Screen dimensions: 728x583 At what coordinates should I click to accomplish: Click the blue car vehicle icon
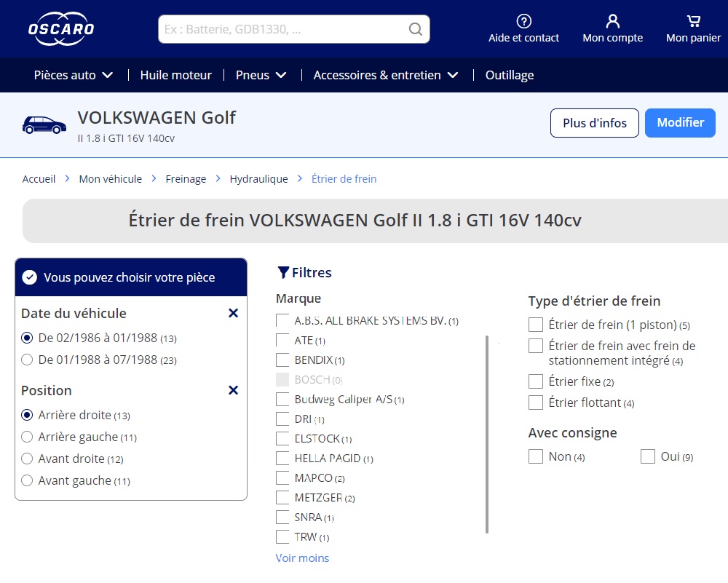click(44, 125)
